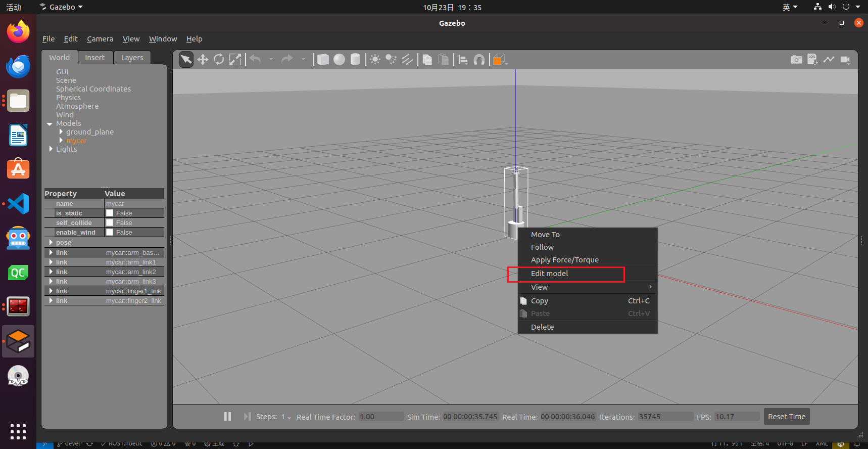The width and height of the screenshot is (868, 449).
Task: Click the undo arrow in toolbar
Action: [256, 60]
